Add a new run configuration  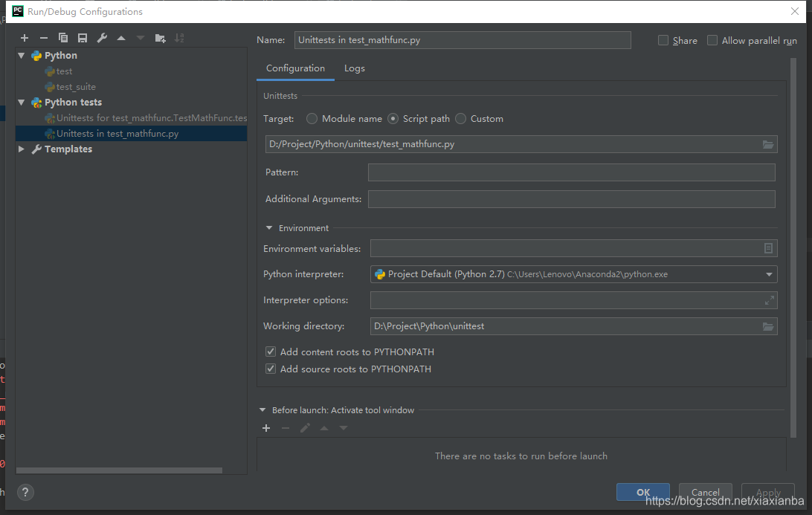click(25, 38)
